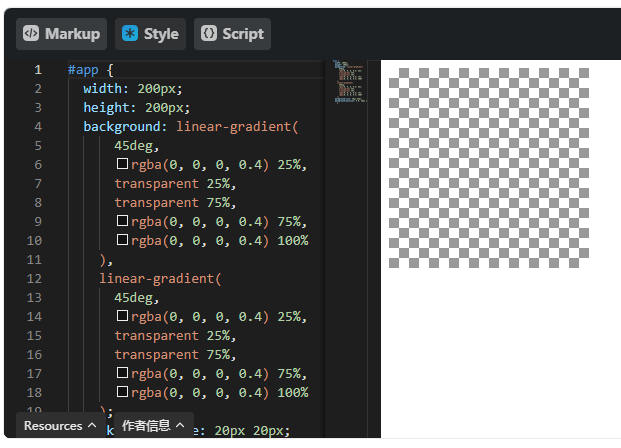Open color swatch on line 14
This screenshot has width=621, height=448.
coord(122,316)
